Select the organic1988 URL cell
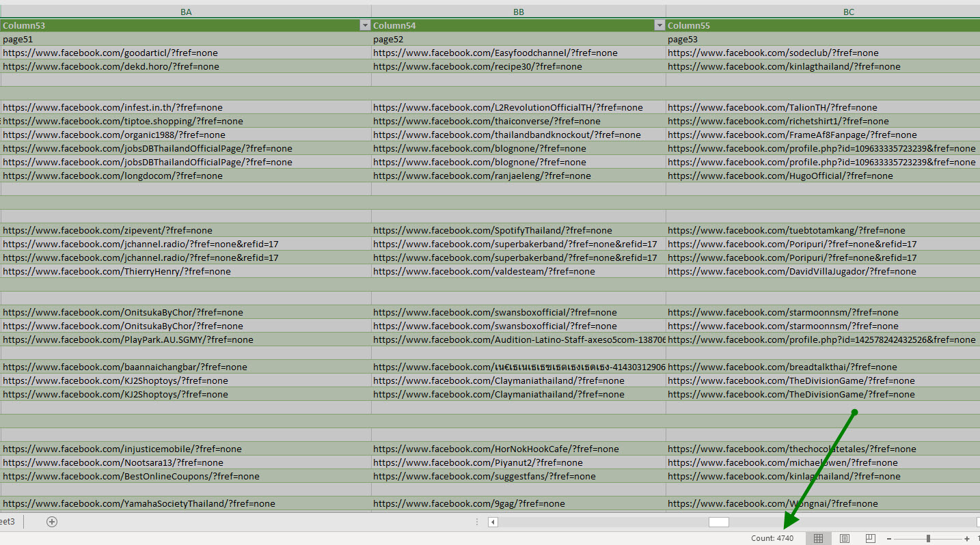Screen dimensions: 980x545 pos(186,135)
